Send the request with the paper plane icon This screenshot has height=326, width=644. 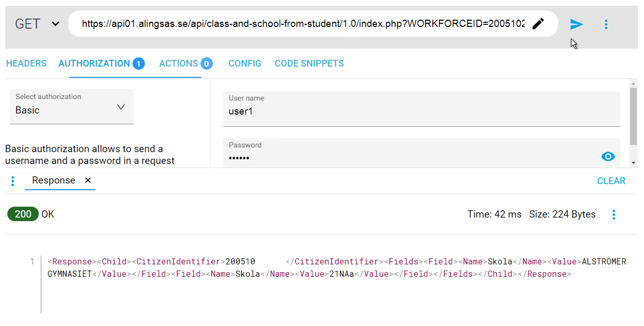tap(576, 24)
